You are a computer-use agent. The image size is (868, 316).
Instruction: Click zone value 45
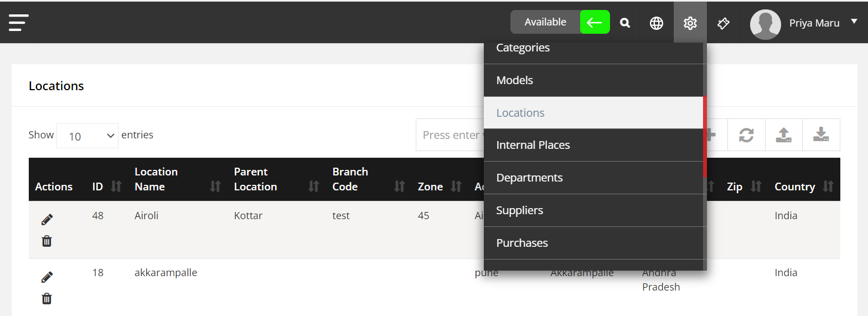(x=423, y=216)
